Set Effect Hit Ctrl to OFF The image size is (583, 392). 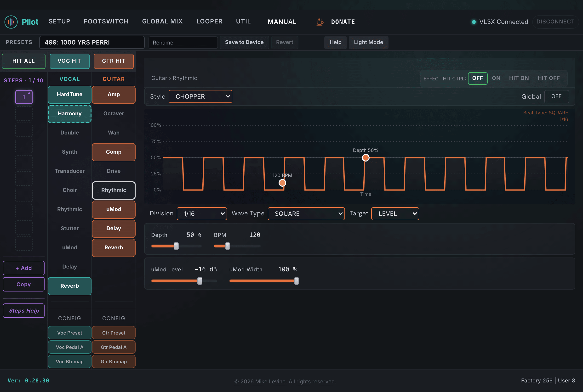coord(477,78)
